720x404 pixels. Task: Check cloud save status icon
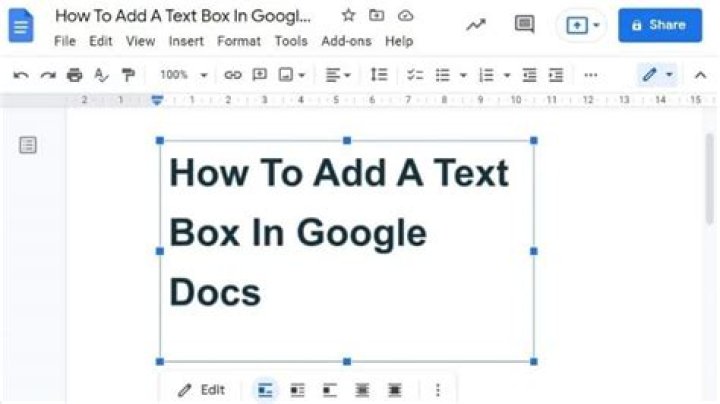coord(405,16)
